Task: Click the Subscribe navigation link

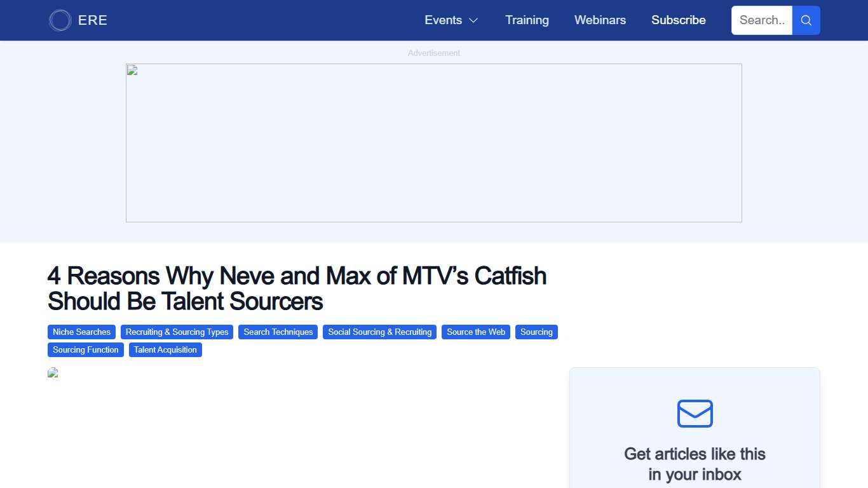Action: pyautogui.click(x=678, y=20)
